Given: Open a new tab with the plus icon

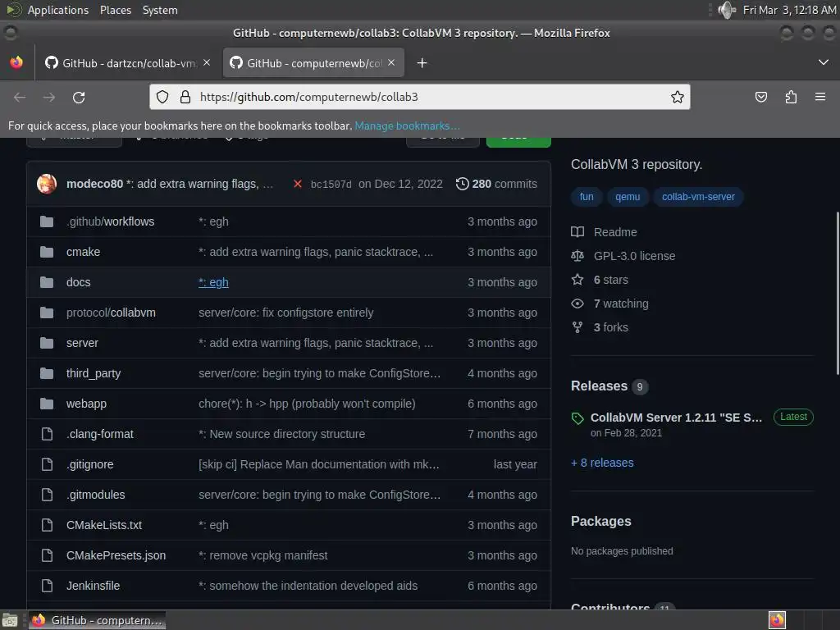Looking at the screenshot, I should [422, 63].
